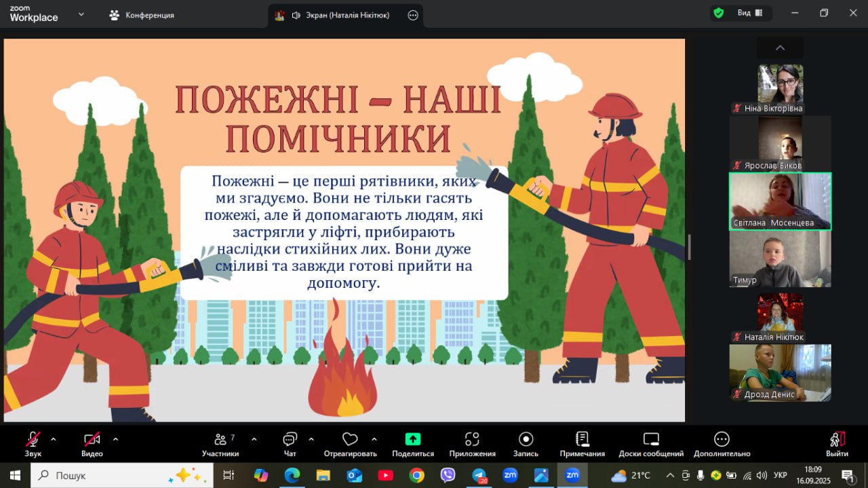Viewport: 868px width, 488px height.
Task: Switch to the Конференция tab
Action: tap(142, 15)
